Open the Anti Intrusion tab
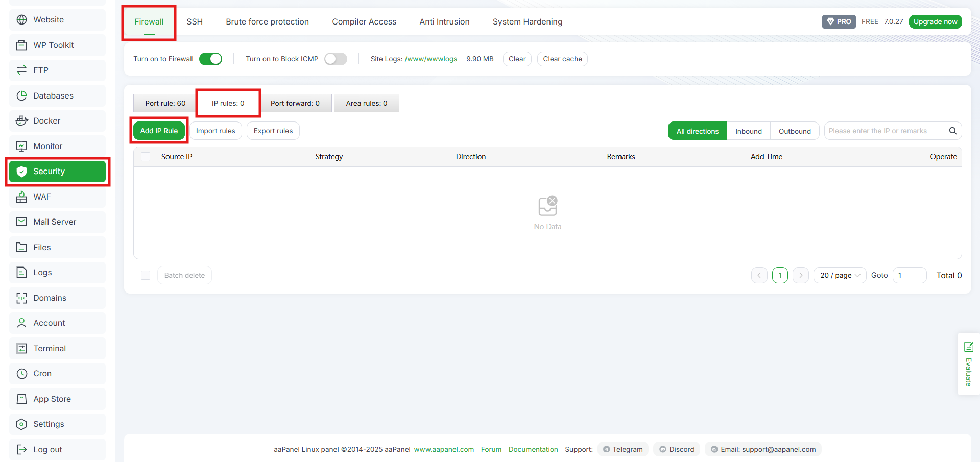The height and width of the screenshot is (462, 980). click(x=444, y=22)
